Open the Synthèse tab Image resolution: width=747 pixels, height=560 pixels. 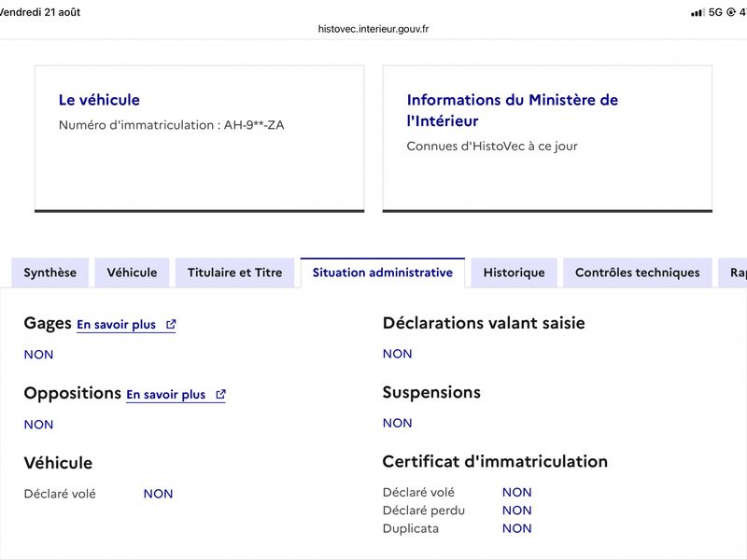tap(50, 273)
